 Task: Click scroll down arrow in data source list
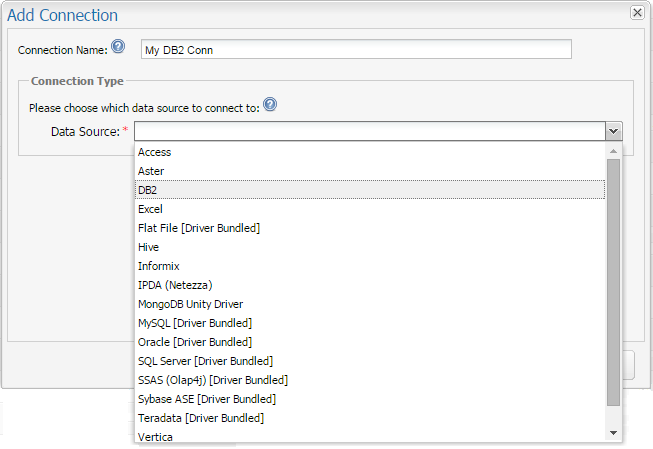[x=614, y=432]
